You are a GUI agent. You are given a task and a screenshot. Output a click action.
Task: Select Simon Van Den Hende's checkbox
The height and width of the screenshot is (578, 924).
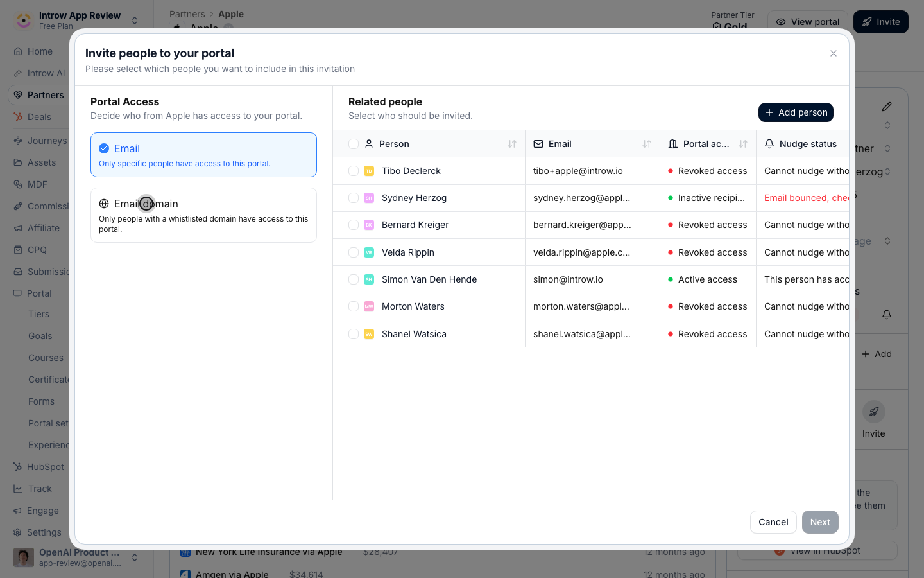pyautogui.click(x=354, y=279)
